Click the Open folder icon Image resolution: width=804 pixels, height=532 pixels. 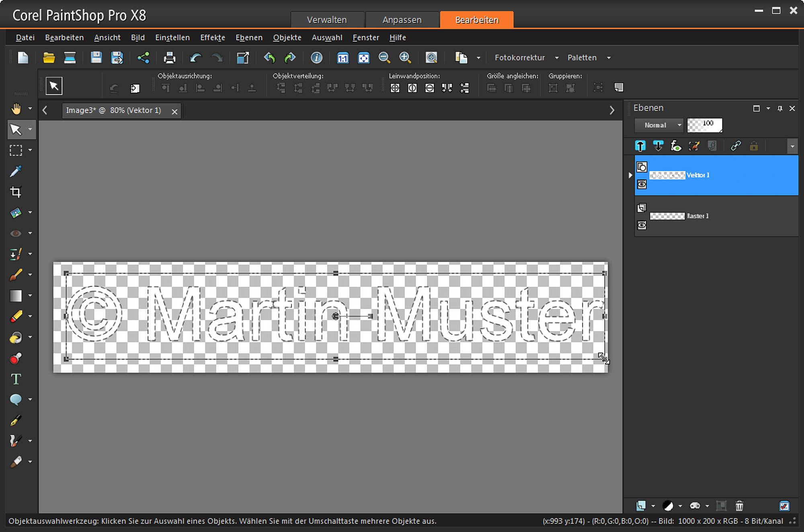pos(49,58)
